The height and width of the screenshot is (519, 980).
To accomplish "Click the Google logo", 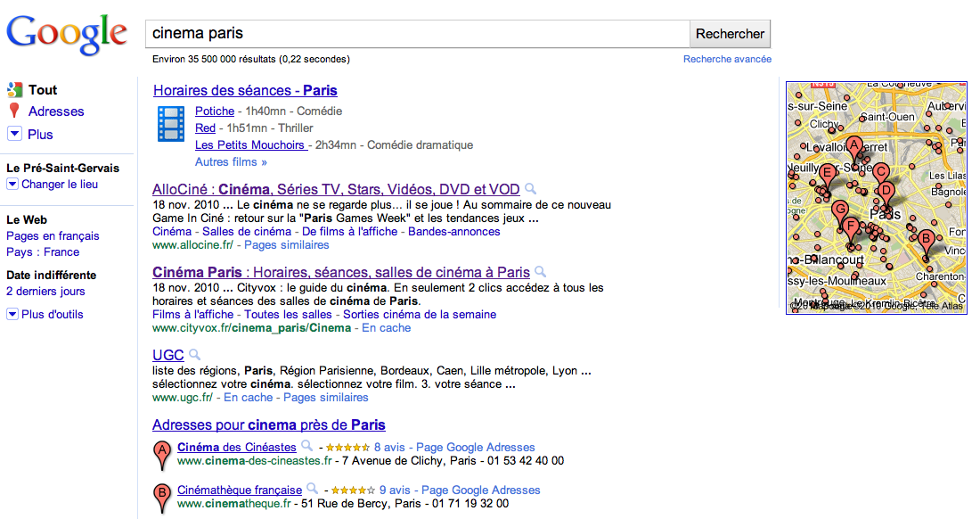I will coord(67,35).
